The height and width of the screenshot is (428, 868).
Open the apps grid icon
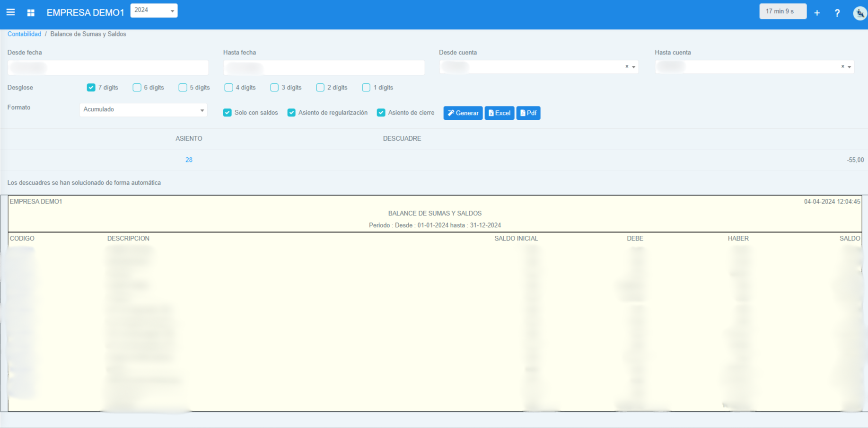tap(31, 13)
